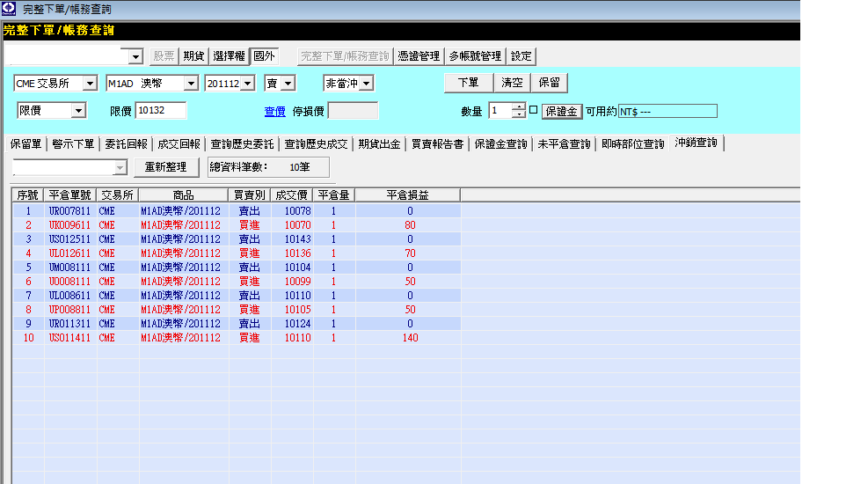Sort by the 平倉損益 column header
Viewport: 868px width, 484px height.
click(407, 195)
